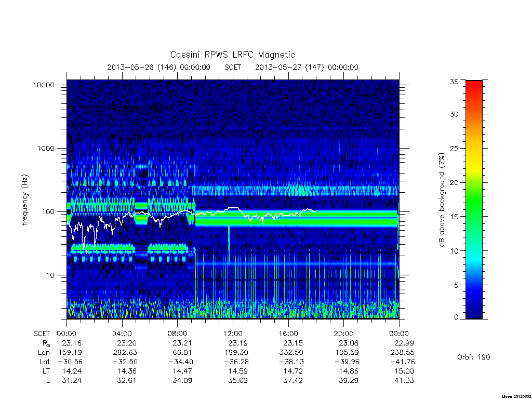Click the "Lat" row label
The width and height of the screenshot is (532, 399).
[x=45, y=362]
